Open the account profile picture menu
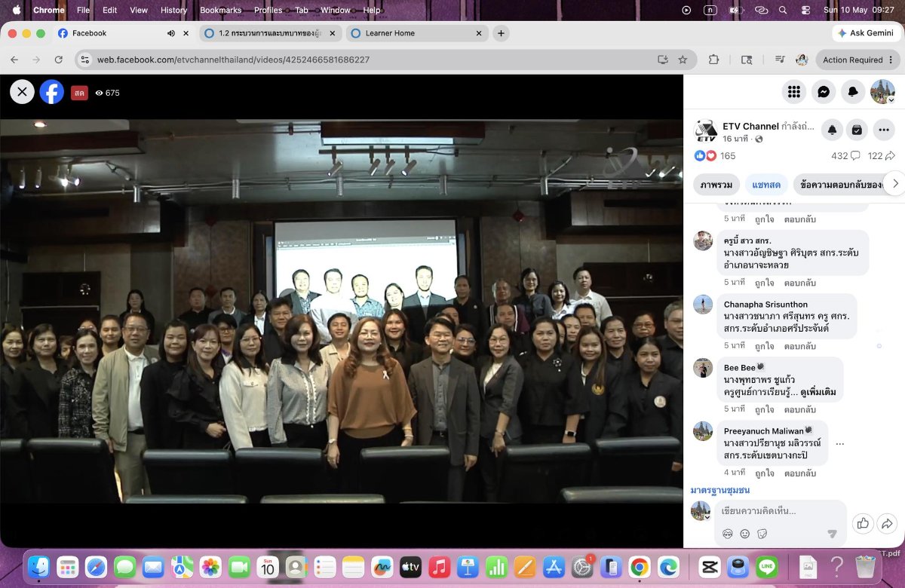 point(882,91)
